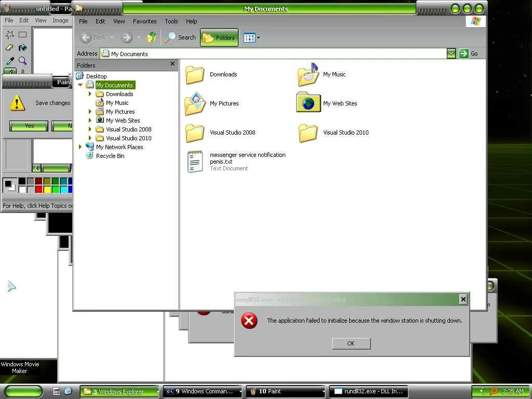
Task: Go up one folder level
Action: [152, 37]
